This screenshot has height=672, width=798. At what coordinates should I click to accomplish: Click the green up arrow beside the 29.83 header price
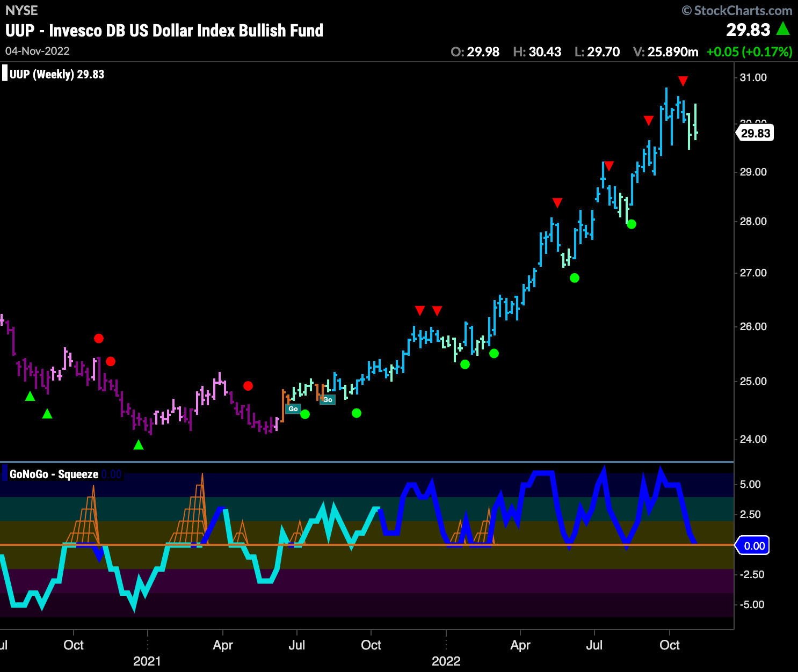click(x=784, y=28)
